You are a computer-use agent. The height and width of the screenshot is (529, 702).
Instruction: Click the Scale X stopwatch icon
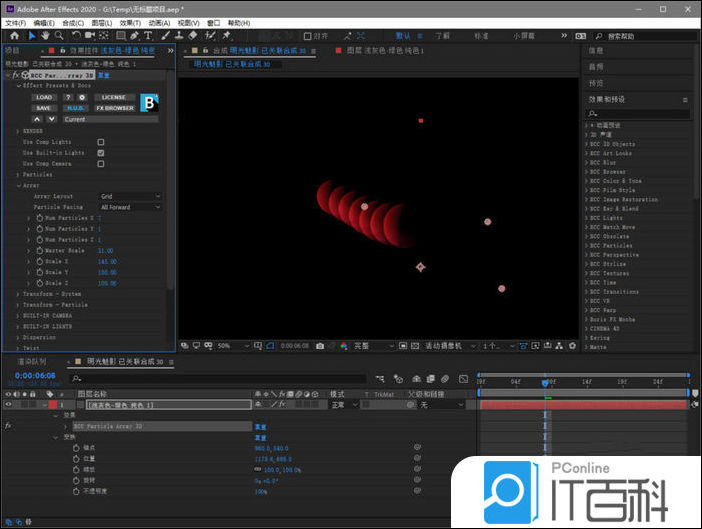click(x=40, y=261)
